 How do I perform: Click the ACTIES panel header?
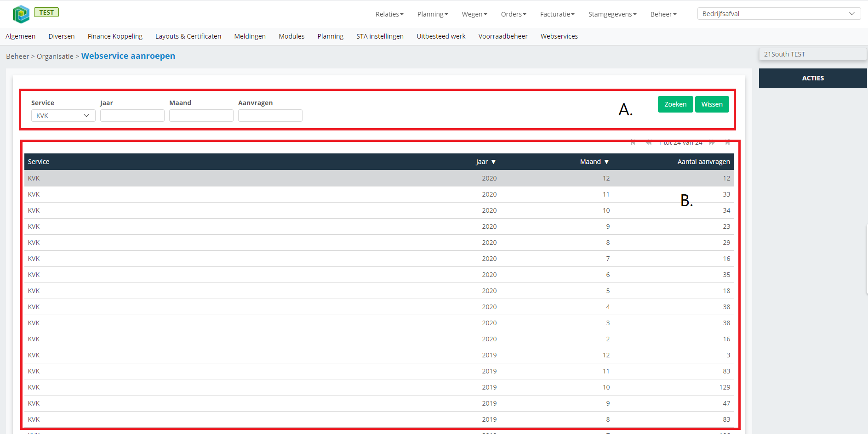click(x=813, y=78)
